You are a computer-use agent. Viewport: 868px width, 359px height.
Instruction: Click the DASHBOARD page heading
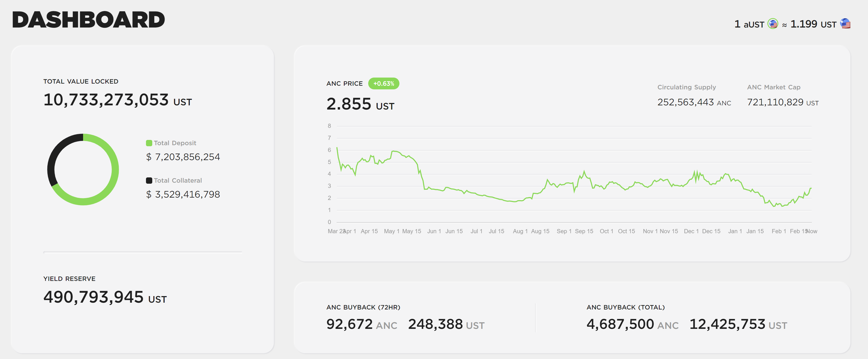click(88, 20)
